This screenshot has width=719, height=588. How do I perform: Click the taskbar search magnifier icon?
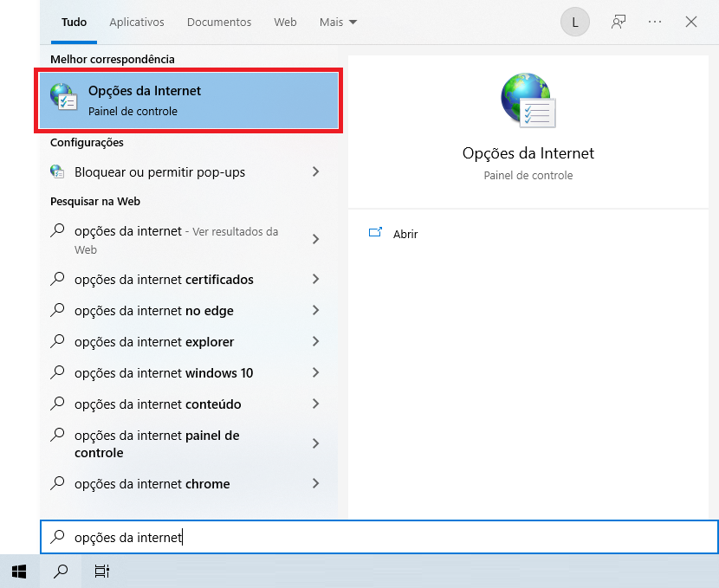[x=61, y=571]
